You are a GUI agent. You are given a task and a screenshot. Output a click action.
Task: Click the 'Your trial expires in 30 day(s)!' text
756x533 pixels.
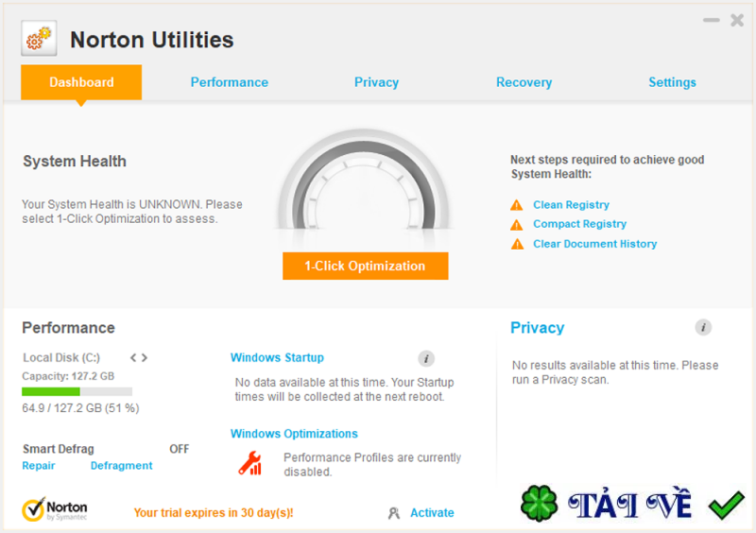(214, 513)
